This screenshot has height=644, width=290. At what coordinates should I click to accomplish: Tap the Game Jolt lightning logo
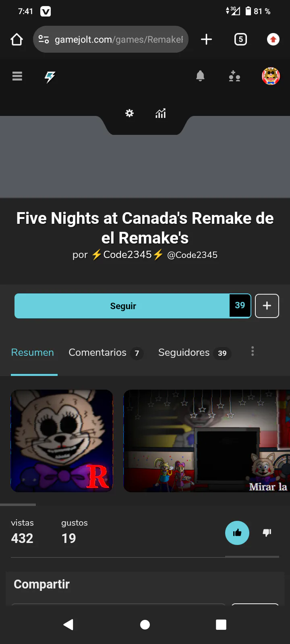[x=50, y=76]
